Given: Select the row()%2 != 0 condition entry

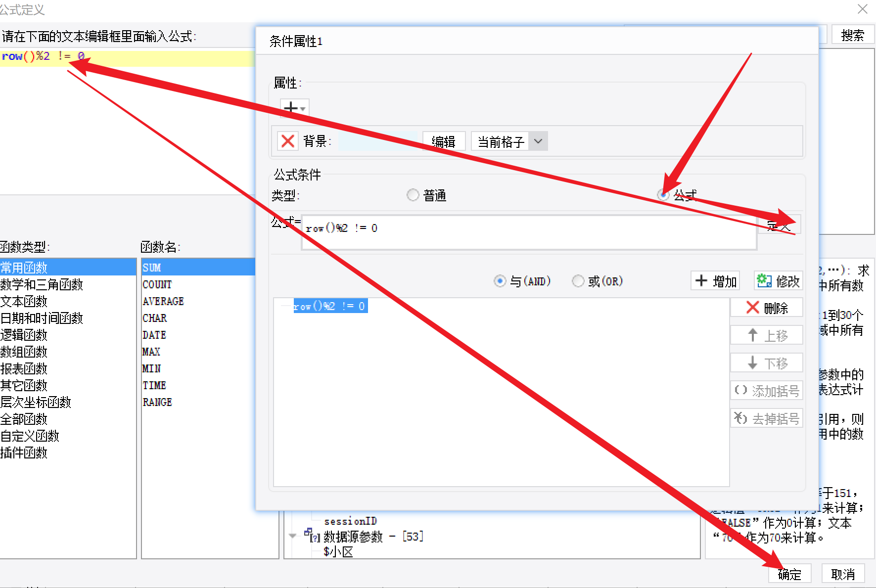Looking at the screenshot, I should tap(330, 306).
